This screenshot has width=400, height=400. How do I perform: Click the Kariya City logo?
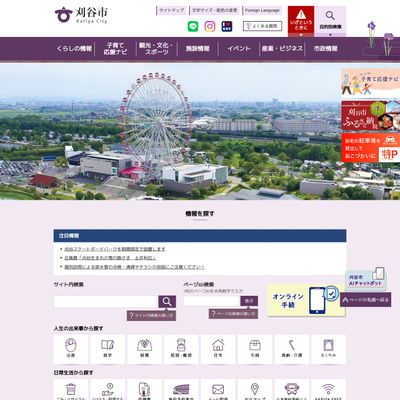pyautogui.click(x=81, y=15)
